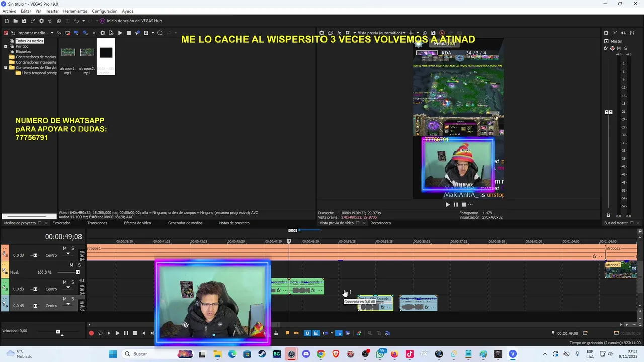Toggle Master bus mute M

(x=619, y=48)
